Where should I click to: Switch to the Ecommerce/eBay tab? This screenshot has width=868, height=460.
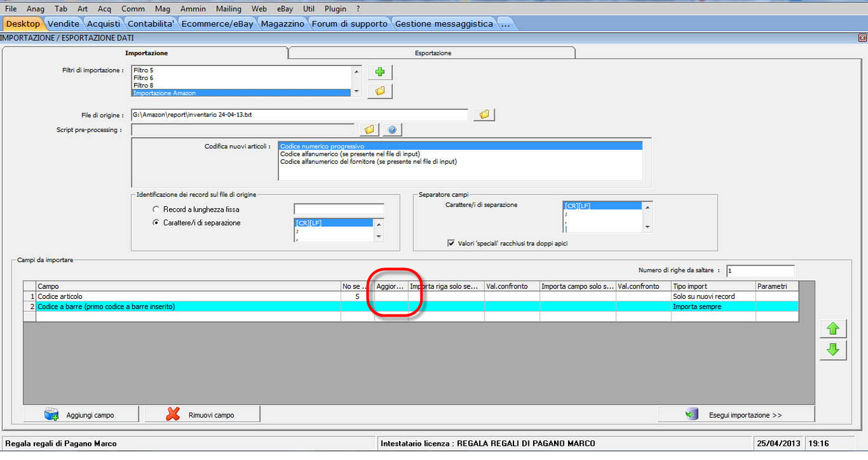pyautogui.click(x=218, y=24)
